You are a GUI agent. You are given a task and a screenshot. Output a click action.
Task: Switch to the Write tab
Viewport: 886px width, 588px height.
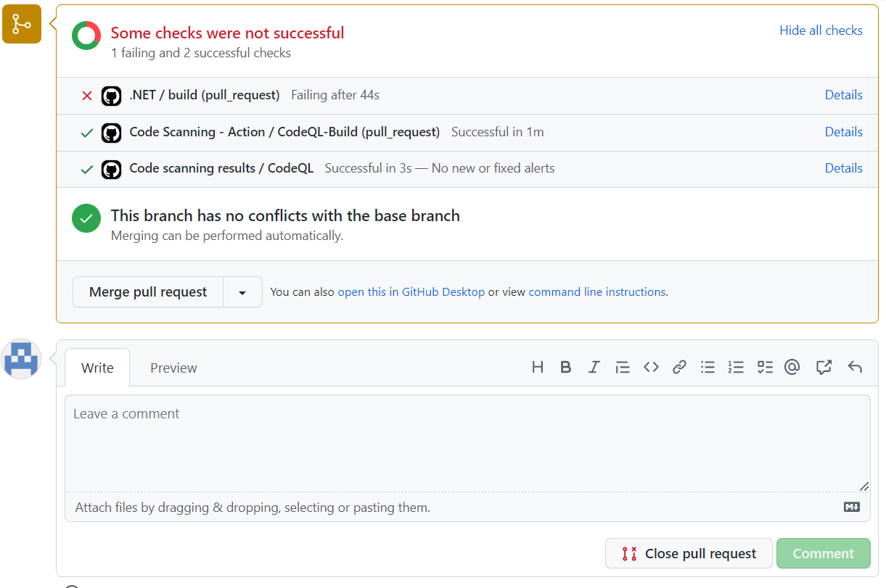pos(97,368)
